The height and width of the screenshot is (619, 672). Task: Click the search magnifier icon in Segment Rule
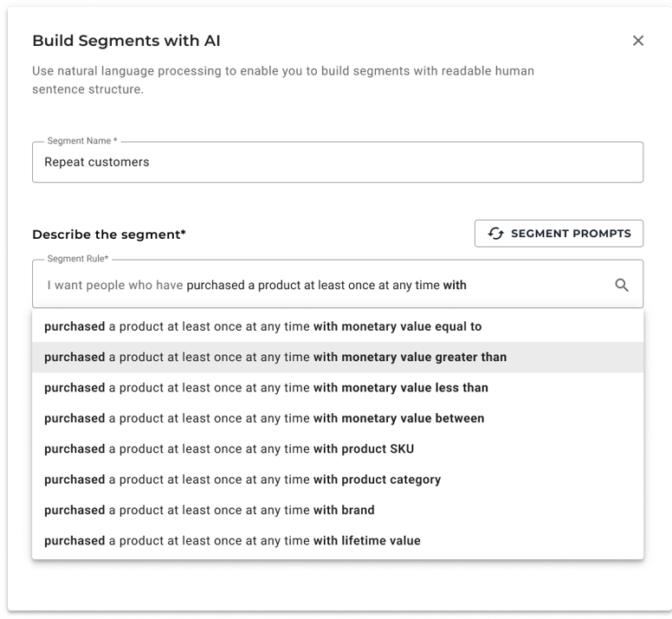(x=622, y=285)
